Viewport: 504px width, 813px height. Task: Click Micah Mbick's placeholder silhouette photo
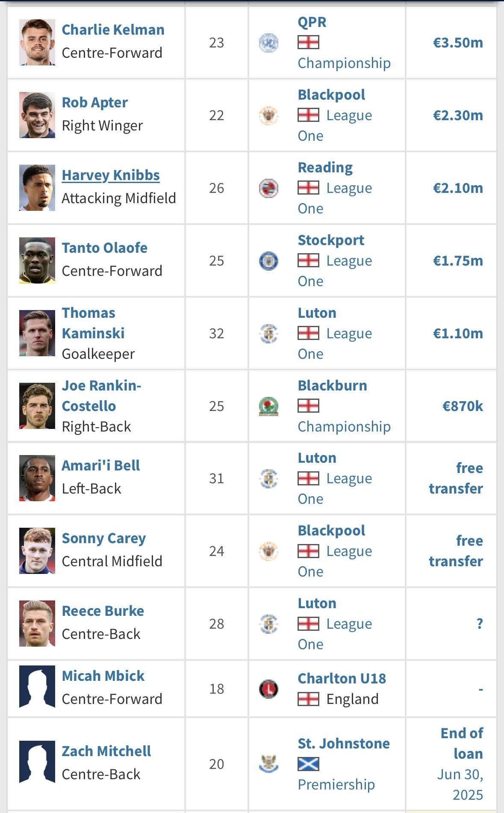tap(37, 689)
